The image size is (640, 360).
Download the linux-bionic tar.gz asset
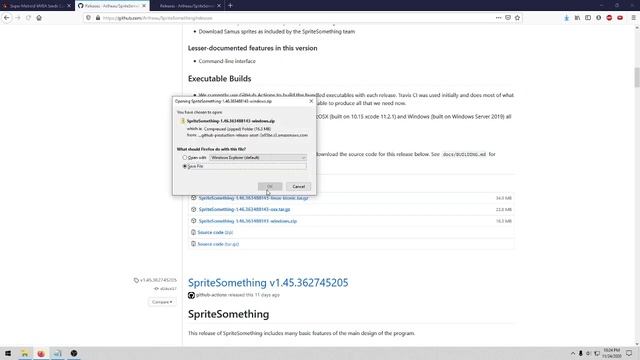[x=253, y=198]
